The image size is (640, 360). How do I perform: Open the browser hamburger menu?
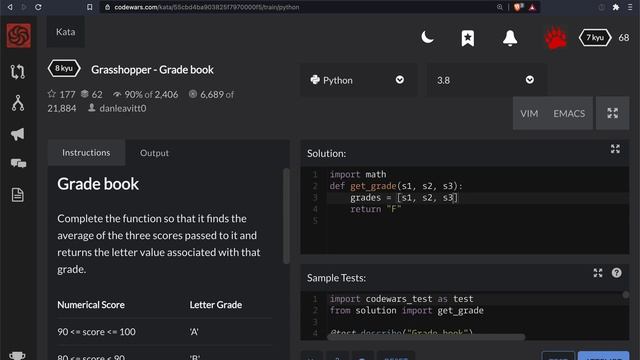point(630,7)
